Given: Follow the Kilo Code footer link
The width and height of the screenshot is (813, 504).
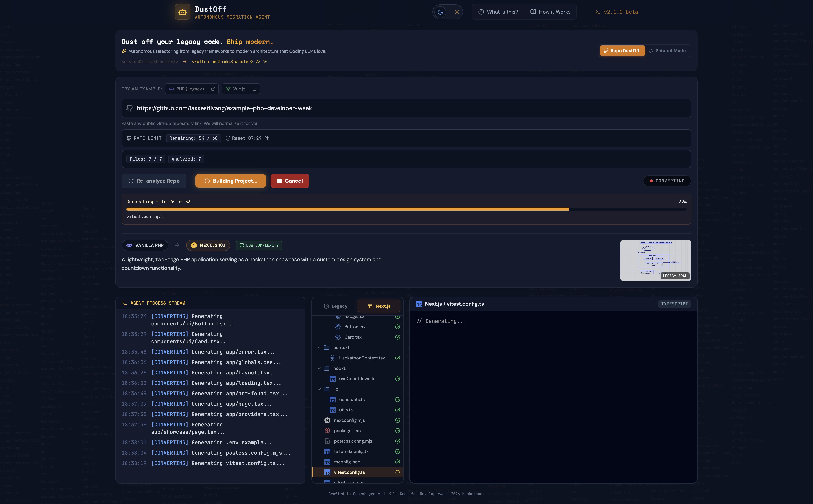Looking at the screenshot, I should [399, 494].
